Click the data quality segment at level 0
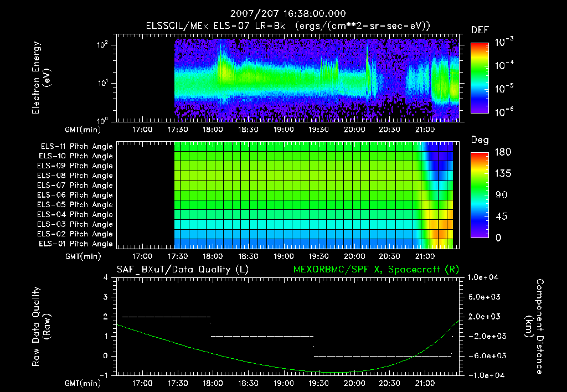 click(x=383, y=356)
